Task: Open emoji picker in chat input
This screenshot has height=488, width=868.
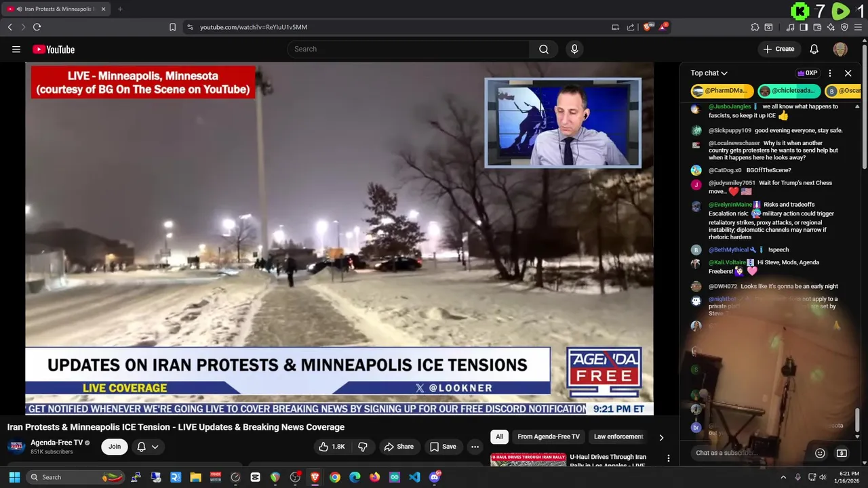Action: 820,453
